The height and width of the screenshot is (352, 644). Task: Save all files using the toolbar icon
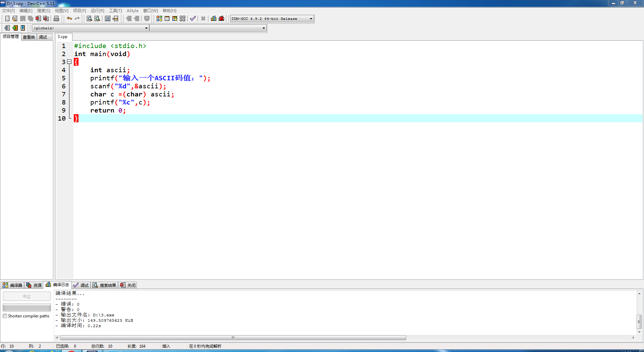(x=31, y=18)
